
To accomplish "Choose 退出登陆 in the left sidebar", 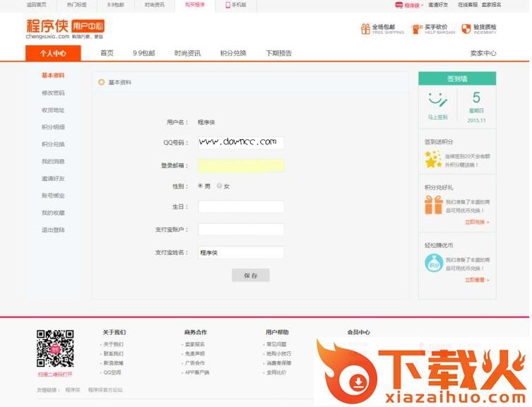I will click(53, 230).
